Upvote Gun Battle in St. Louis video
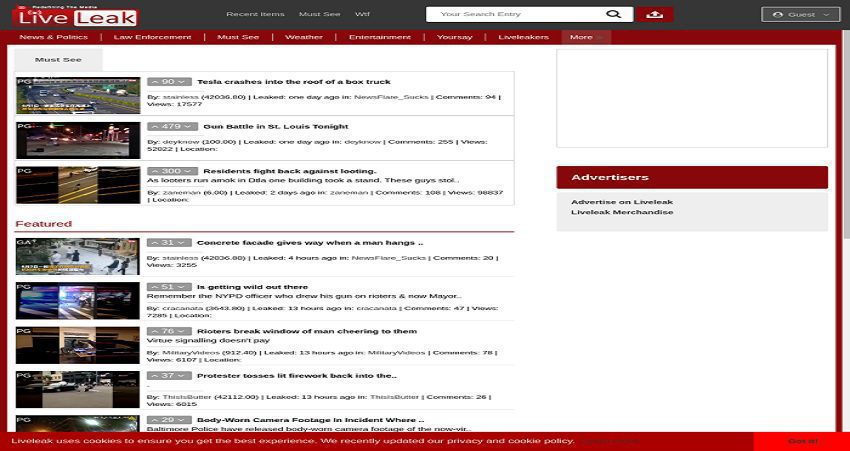This screenshot has height=451, width=850. [154, 126]
